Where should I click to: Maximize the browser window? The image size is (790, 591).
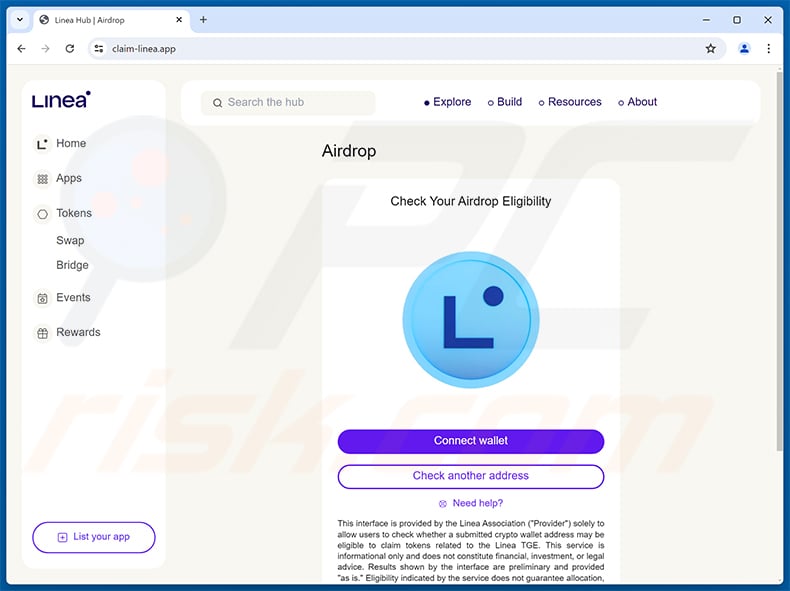pyautogui.click(x=737, y=20)
